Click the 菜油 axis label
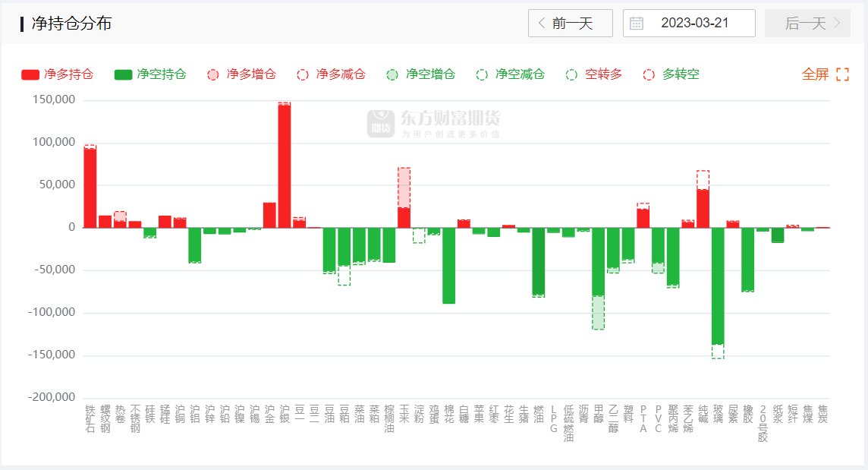868x470 pixels. pyautogui.click(x=359, y=414)
